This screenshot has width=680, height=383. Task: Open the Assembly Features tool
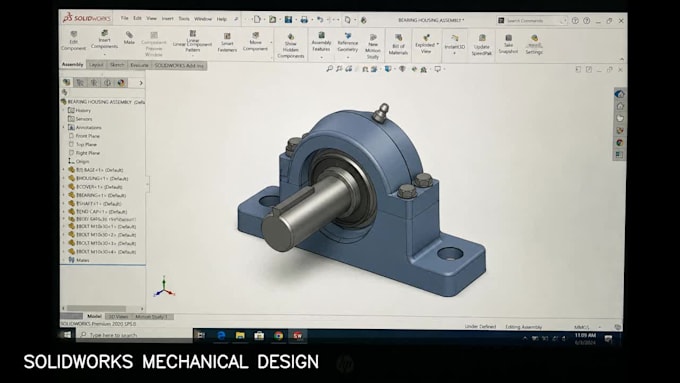(321, 43)
